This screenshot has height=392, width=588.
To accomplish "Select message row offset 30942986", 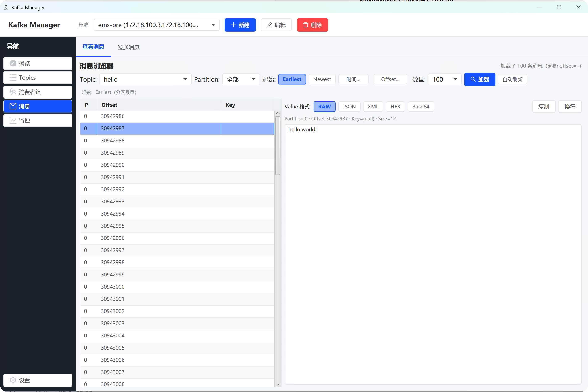I will coord(177,116).
